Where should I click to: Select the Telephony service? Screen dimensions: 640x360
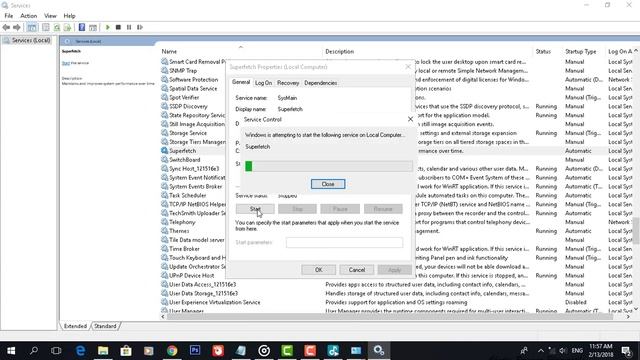tap(182, 222)
